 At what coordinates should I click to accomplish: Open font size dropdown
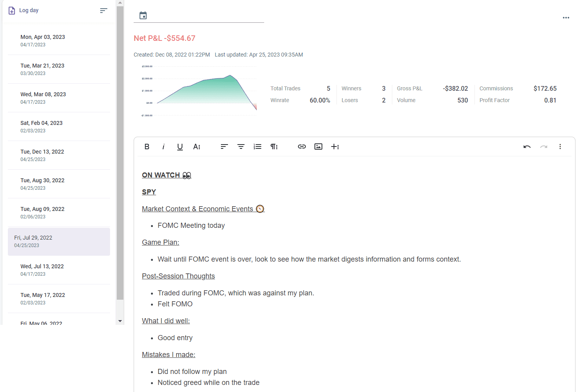pyautogui.click(x=197, y=147)
